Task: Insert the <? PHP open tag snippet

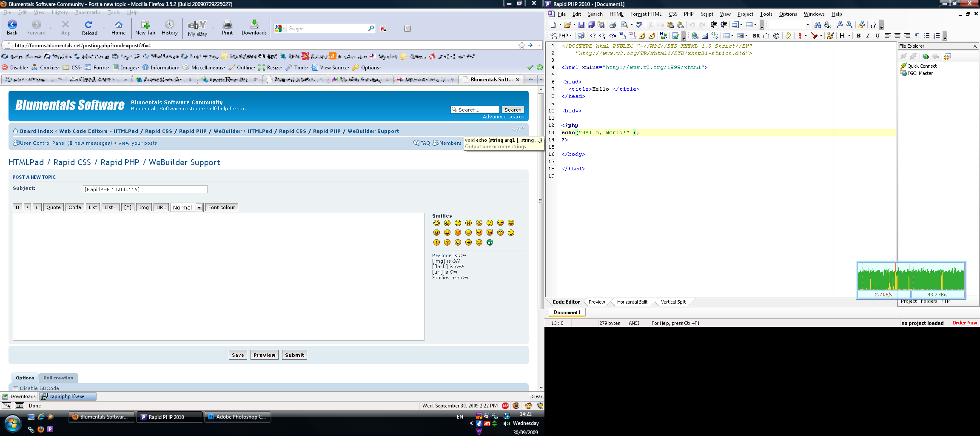Action: (593, 36)
